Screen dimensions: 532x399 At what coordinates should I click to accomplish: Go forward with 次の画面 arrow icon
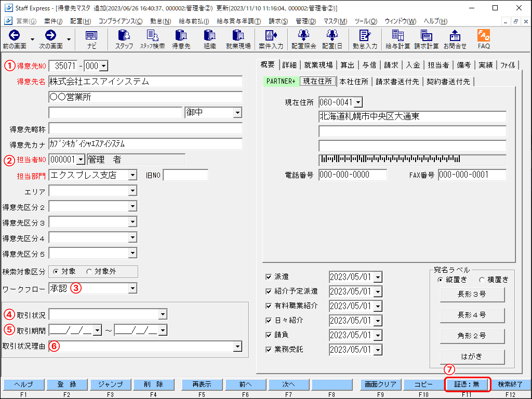50,35
